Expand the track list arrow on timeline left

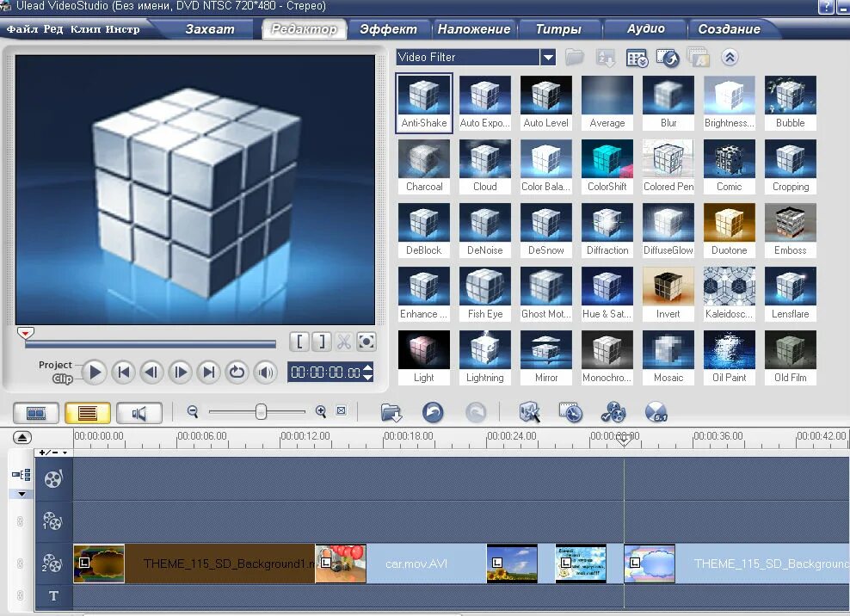(x=22, y=493)
